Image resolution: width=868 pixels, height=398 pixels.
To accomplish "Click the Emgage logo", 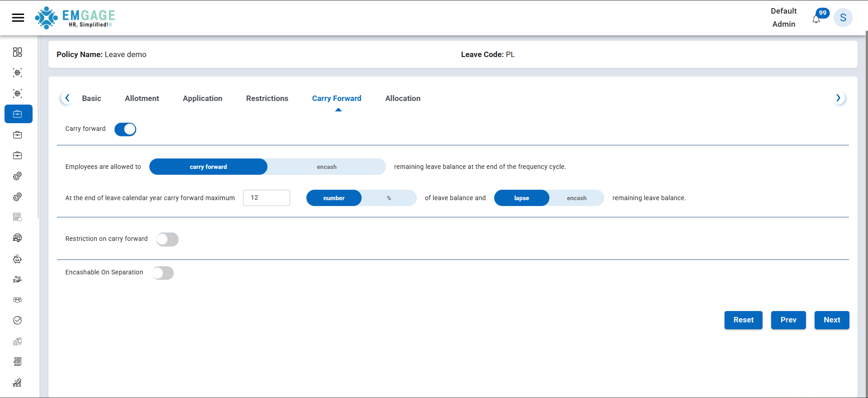I will point(75,18).
